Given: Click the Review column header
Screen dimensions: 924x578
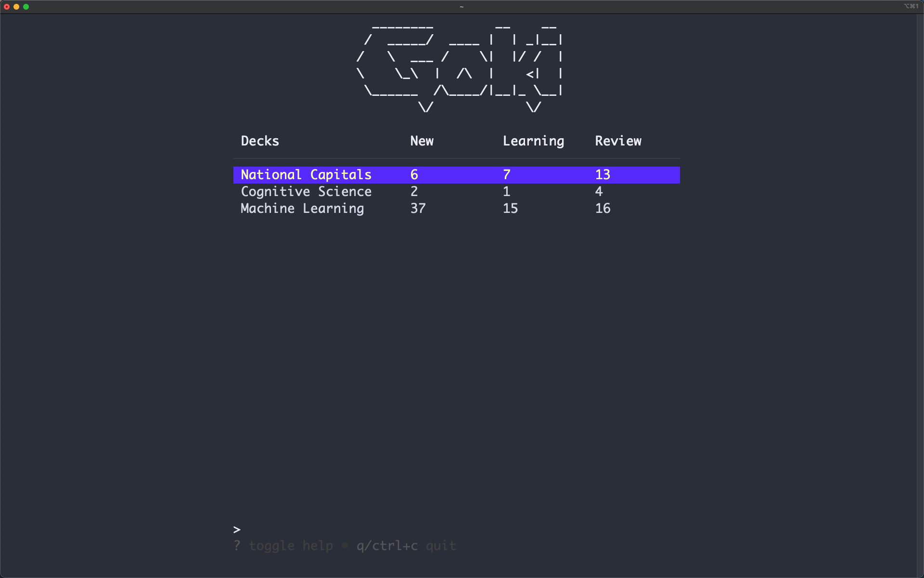Looking at the screenshot, I should 618,141.
